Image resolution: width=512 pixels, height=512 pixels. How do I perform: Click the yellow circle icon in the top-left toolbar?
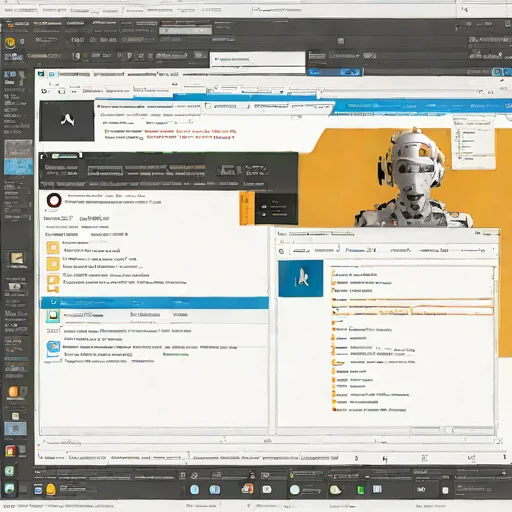[x=10, y=43]
